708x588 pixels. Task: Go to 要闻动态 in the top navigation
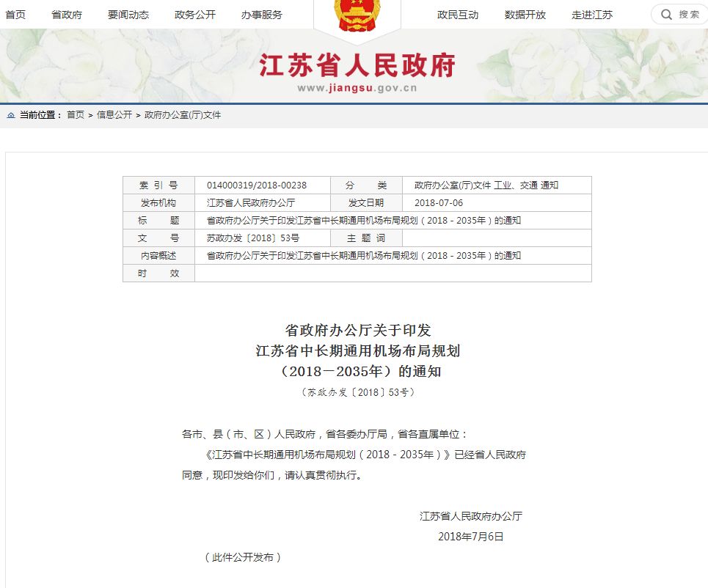coord(128,15)
